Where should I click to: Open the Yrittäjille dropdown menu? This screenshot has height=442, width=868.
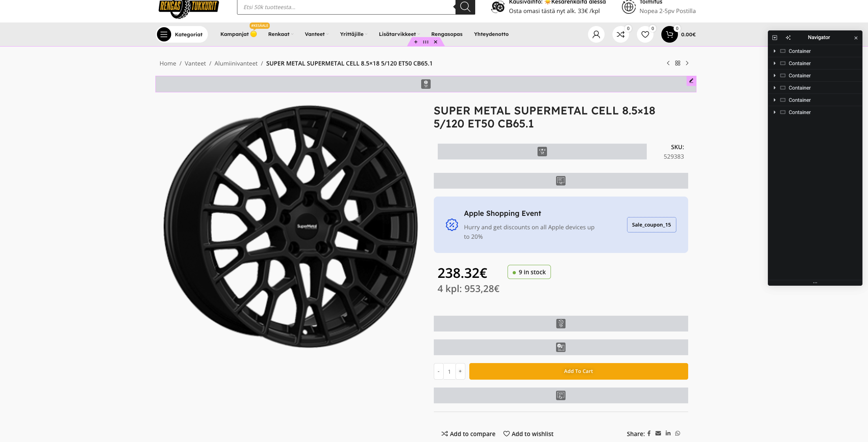353,34
